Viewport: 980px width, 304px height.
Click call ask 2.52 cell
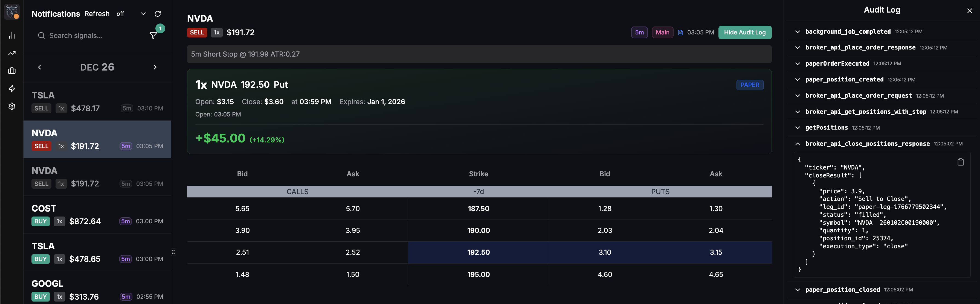click(x=353, y=252)
